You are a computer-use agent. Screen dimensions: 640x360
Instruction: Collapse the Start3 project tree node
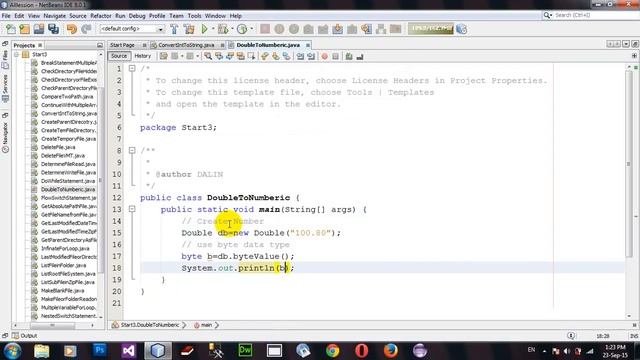click(17, 54)
